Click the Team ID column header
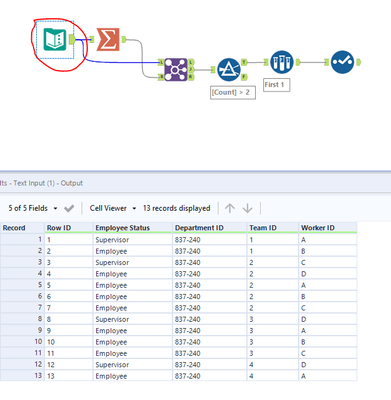 (273, 228)
